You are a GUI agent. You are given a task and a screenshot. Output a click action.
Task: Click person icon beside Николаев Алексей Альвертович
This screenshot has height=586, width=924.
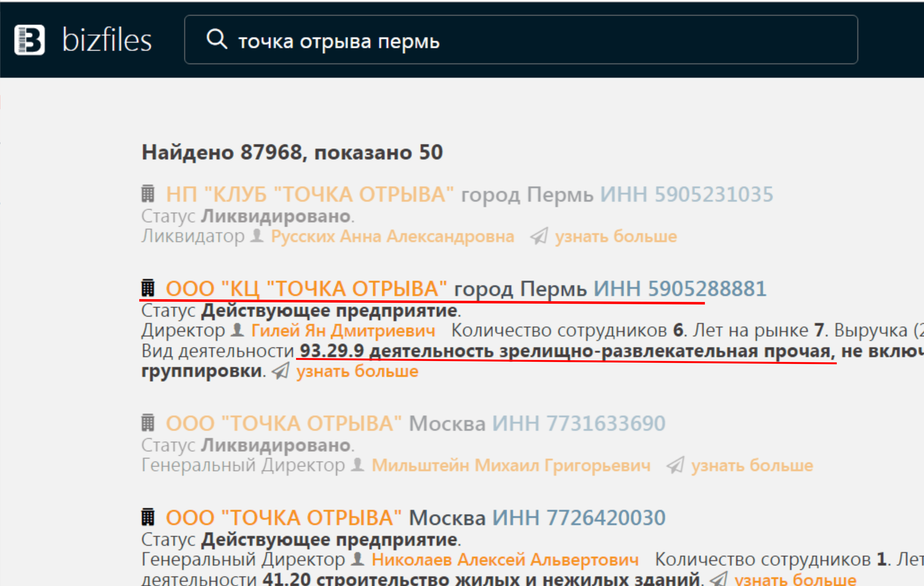pyautogui.click(x=358, y=559)
